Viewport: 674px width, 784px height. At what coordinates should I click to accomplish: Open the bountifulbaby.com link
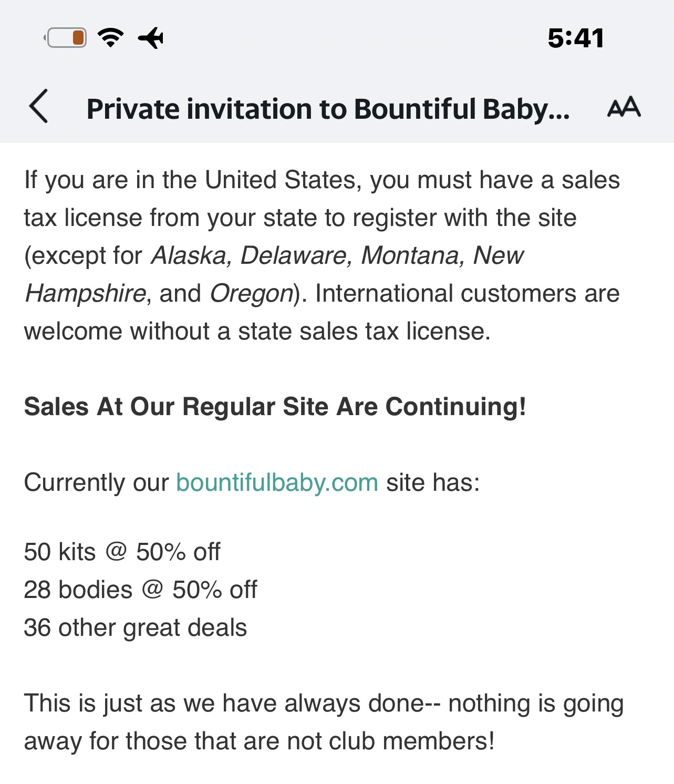(277, 482)
